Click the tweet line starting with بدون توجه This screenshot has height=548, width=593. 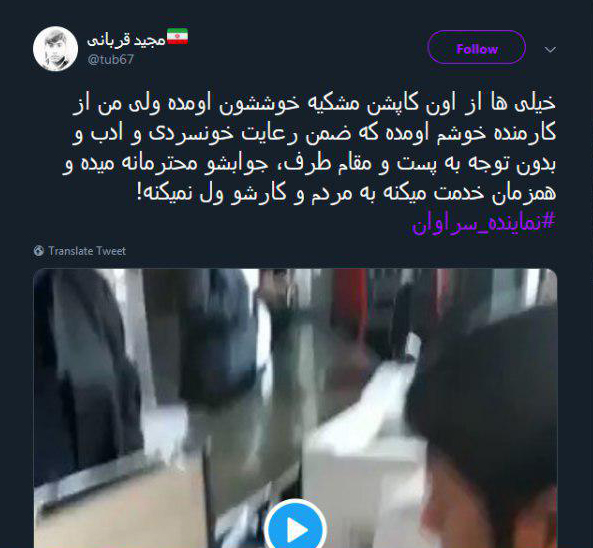[309, 164]
